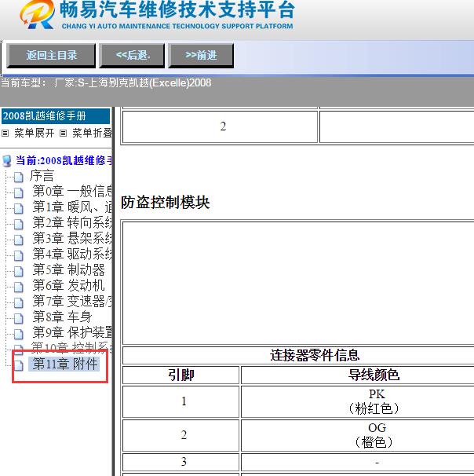Click the page icon beside 第0章
Screen dimensions: 474x476
pyautogui.click(x=19, y=193)
